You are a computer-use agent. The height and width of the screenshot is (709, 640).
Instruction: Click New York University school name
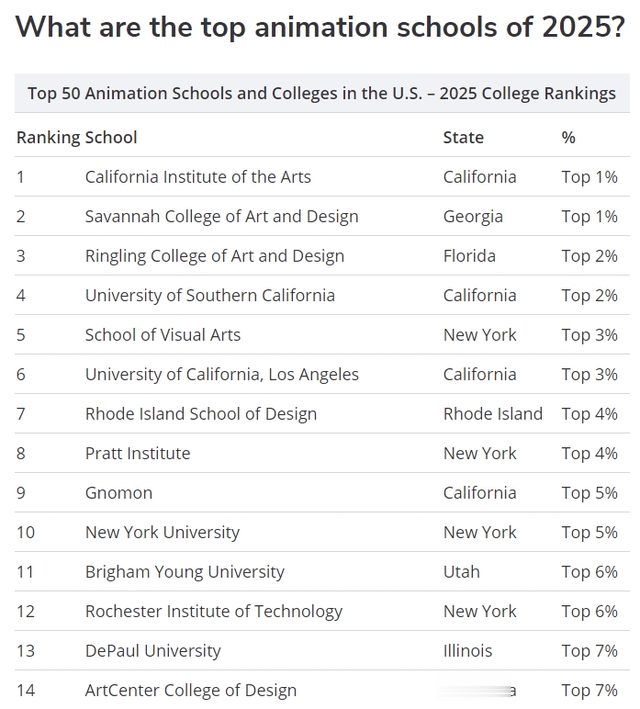[162, 532]
